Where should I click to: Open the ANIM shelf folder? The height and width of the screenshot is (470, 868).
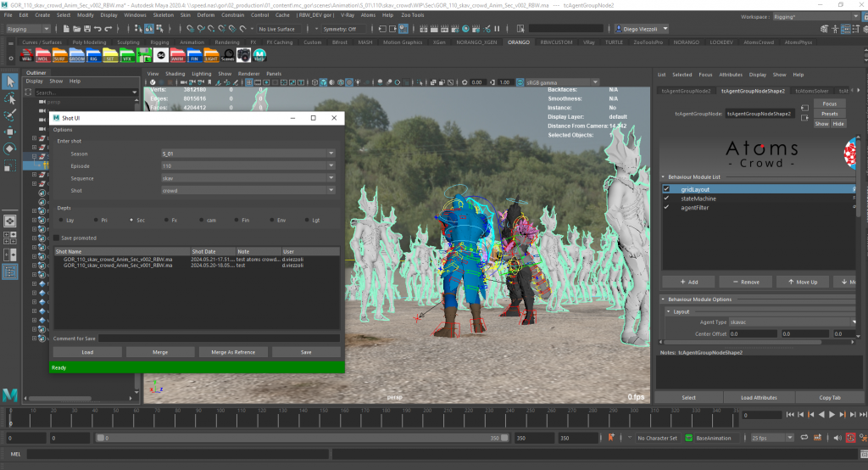(177, 55)
